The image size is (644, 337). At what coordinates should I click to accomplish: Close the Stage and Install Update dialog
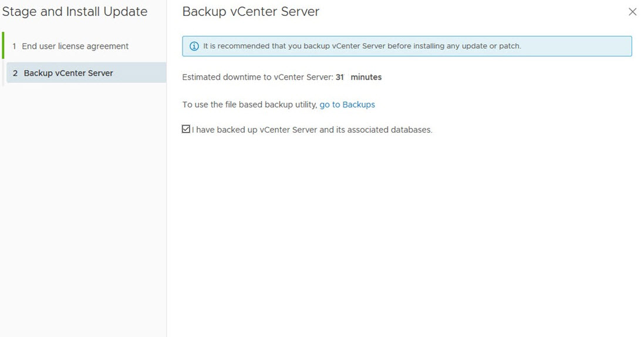coord(632,12)
